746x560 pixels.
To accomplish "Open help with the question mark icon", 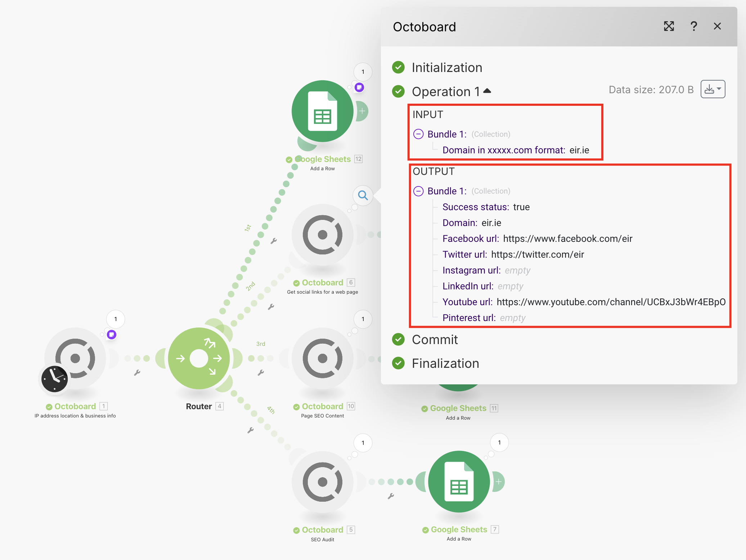I will [693, 26].
